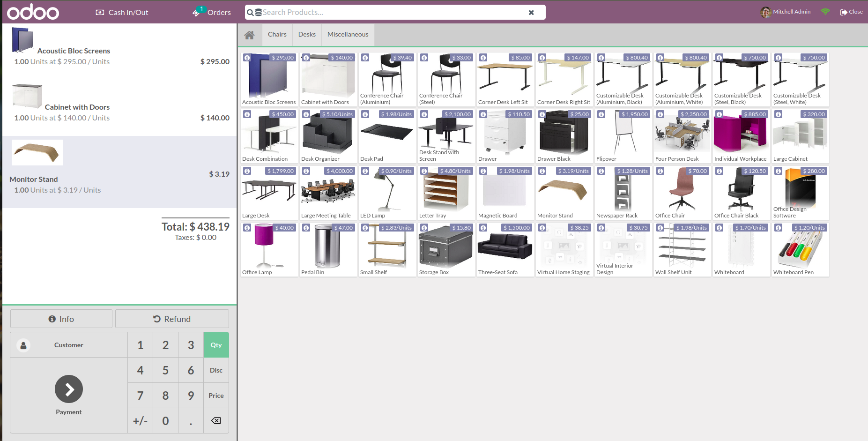
Task: Open the Orders ticket icon
Action: (197, 12)
